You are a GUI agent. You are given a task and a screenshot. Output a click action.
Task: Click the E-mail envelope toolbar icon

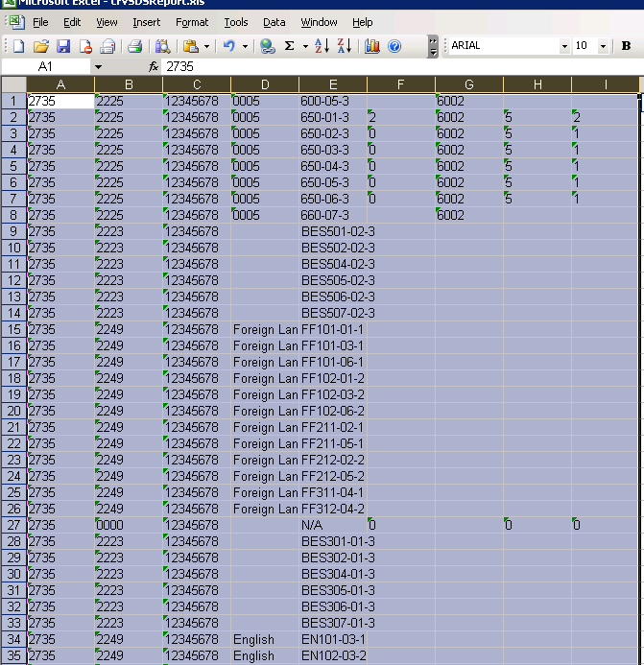107,46
